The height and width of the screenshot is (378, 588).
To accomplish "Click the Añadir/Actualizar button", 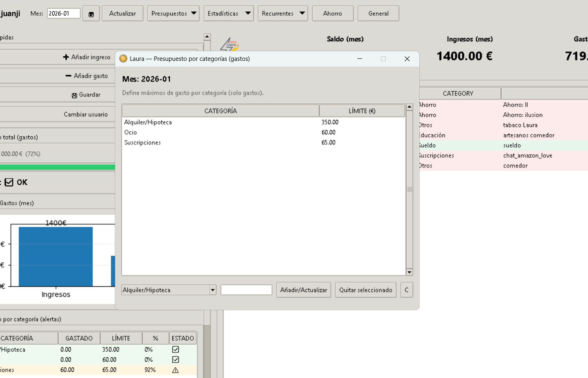I will (x=303, y=290).
